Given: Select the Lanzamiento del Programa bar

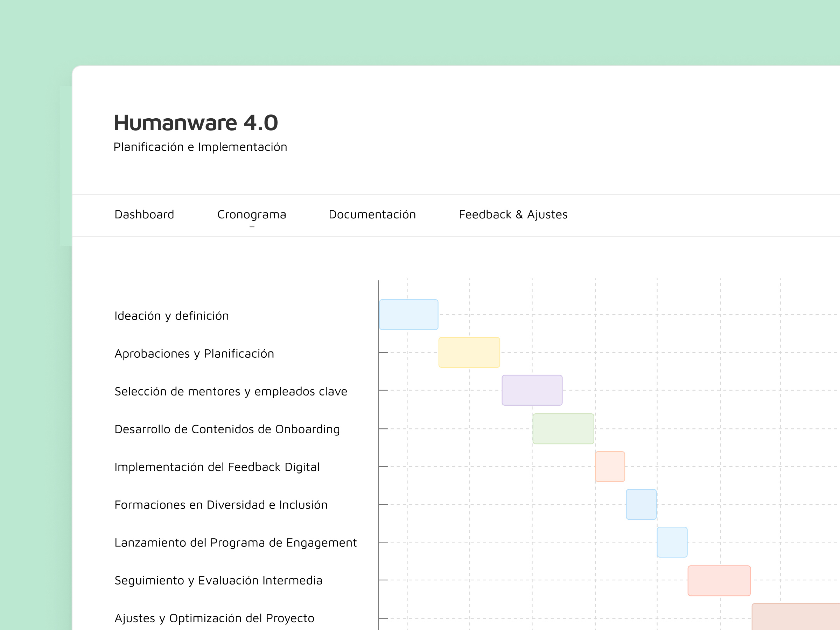Looking at the screenshot, I should (x=672, y=542).
